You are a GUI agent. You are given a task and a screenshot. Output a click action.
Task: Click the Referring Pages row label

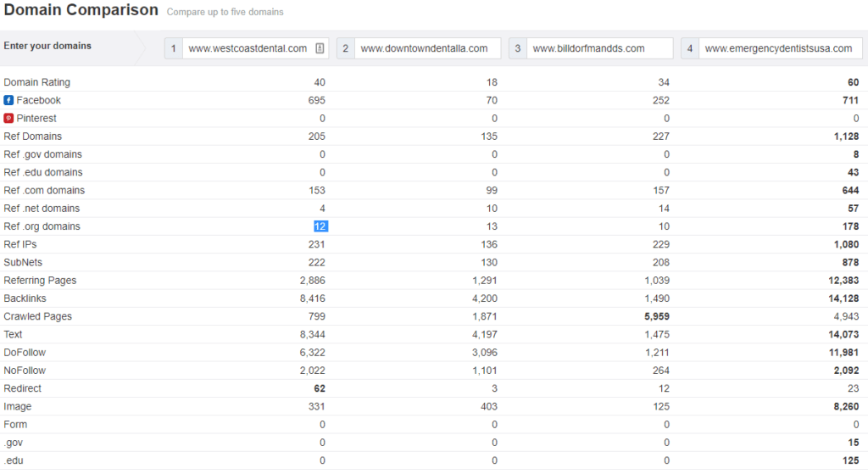40,280
